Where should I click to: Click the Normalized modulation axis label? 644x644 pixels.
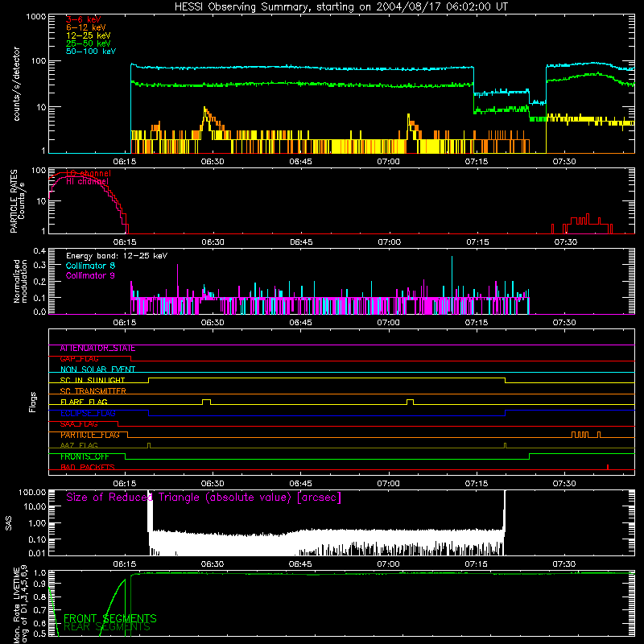[x=20, y=281]
